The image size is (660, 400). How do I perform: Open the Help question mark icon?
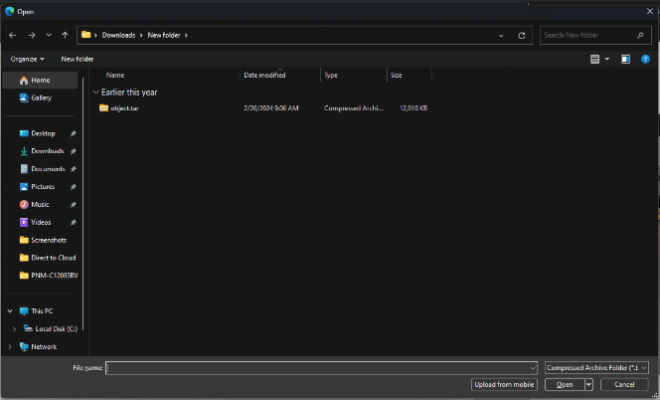pos(645,59)
